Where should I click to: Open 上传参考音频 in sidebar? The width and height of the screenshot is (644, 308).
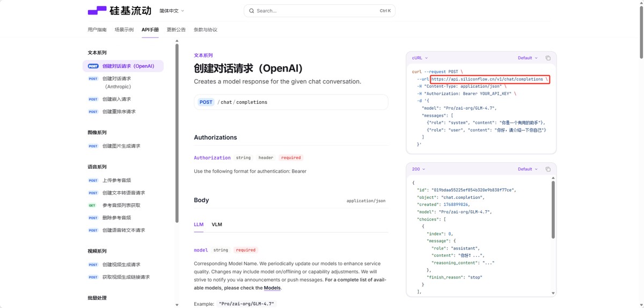(123, 181)
